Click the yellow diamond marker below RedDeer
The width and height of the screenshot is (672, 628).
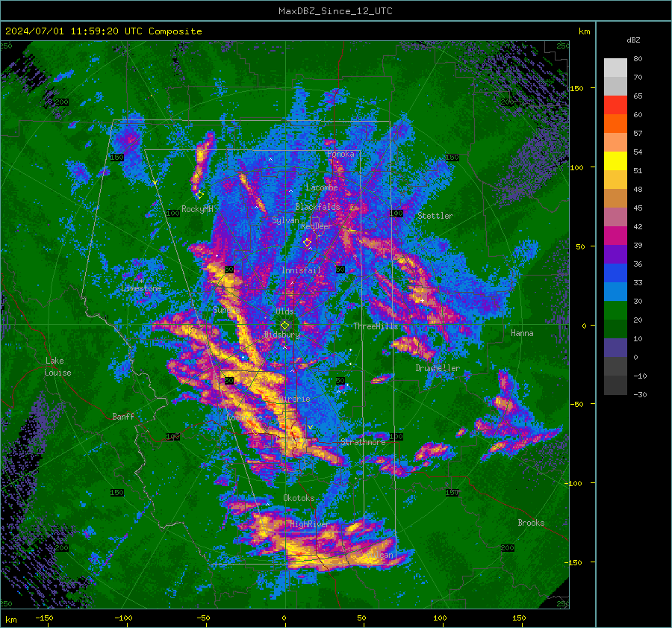[x=308, y=243]
